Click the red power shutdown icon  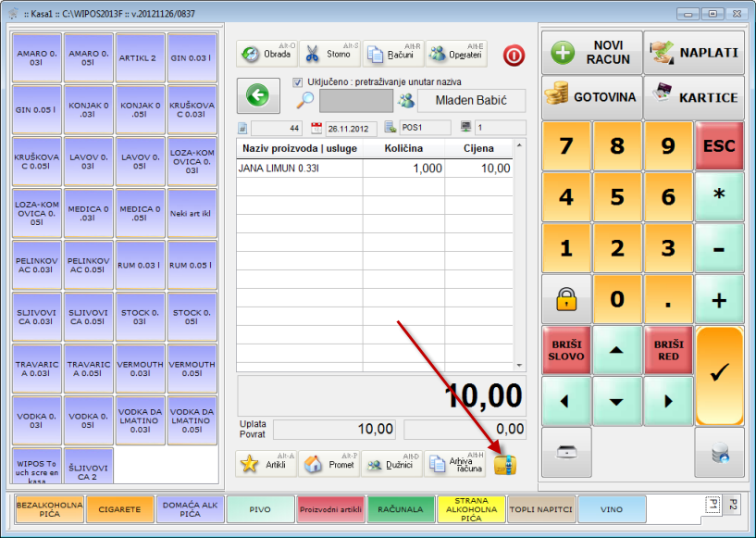pos(514,55)
